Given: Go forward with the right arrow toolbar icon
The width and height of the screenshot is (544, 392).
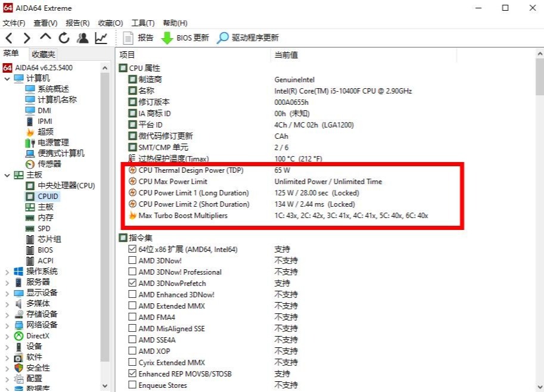Looking at the screenshot, I should [27, 38].
